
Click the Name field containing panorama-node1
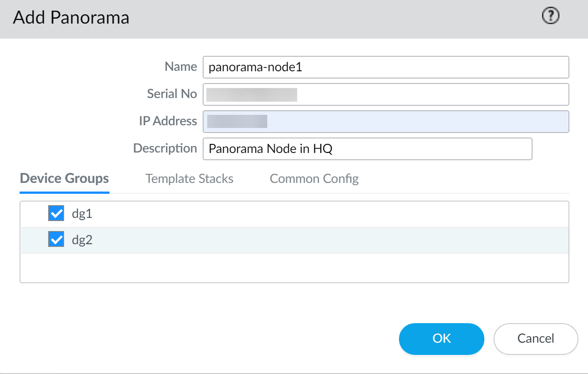[x=385, y=67]
